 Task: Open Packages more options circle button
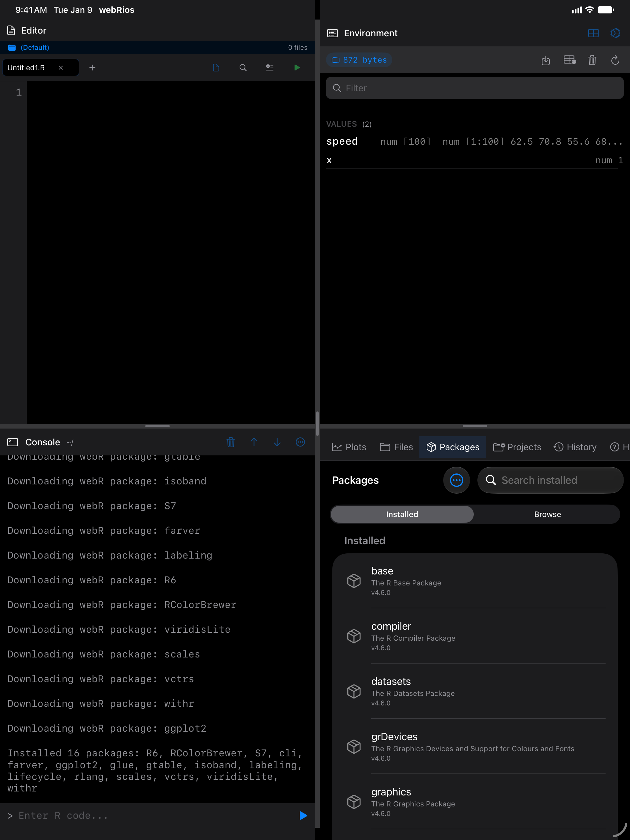pos(456,480)
